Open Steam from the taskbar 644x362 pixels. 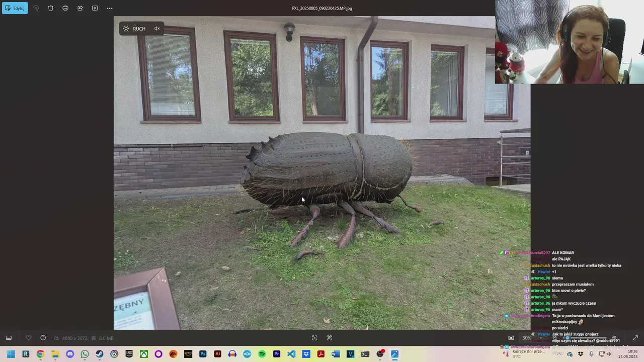100,354
